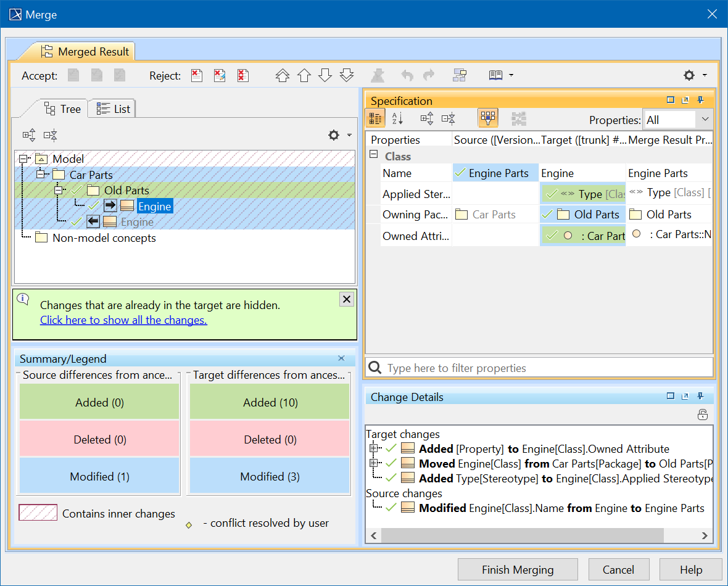Screen dimensions: 728x586
Task: Click the alphabetical sort icon in Specification
Action: point(397,118)
